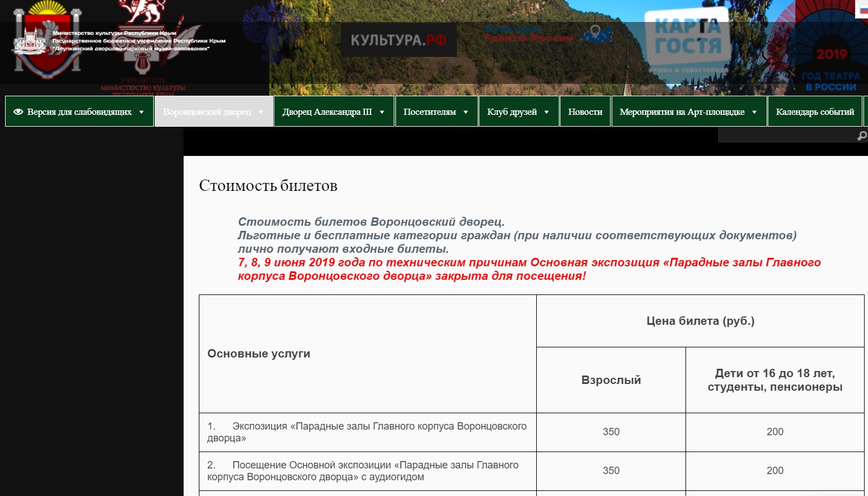868x496 pixels.
Task: Open Мероприятия на Арт-площадке menu item
Action: pyautogui.click(x=682, y=112)
